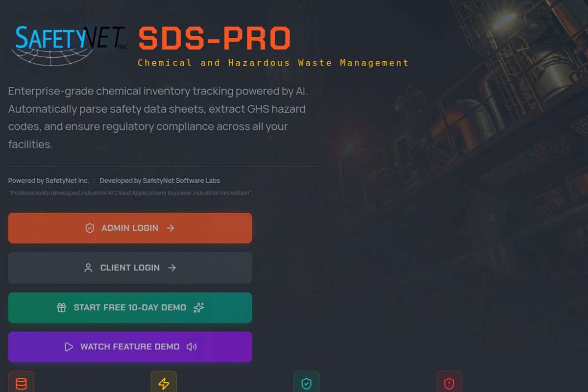This screenshot has width=588, height=392.
Task: Click the yellow lightning bolt feature icon
Action: pyautogui.click(x=164, y=383)
